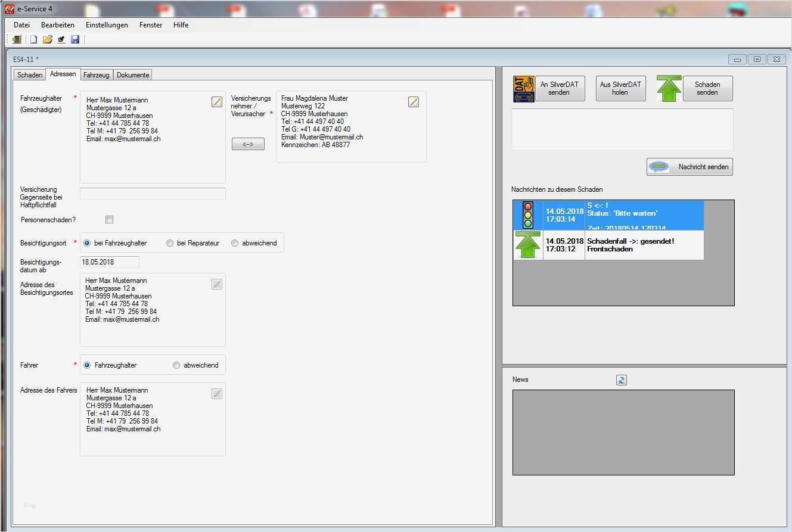
Task: Click the 'Versicherung Gegenseite bei Haftpflichtfall' input field
Action: click(x=153, y=194)
